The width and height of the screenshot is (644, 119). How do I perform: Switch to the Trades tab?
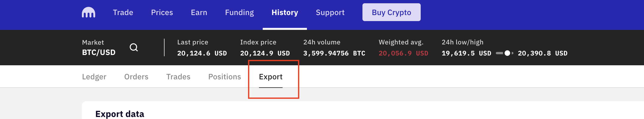tap(178, 77)
